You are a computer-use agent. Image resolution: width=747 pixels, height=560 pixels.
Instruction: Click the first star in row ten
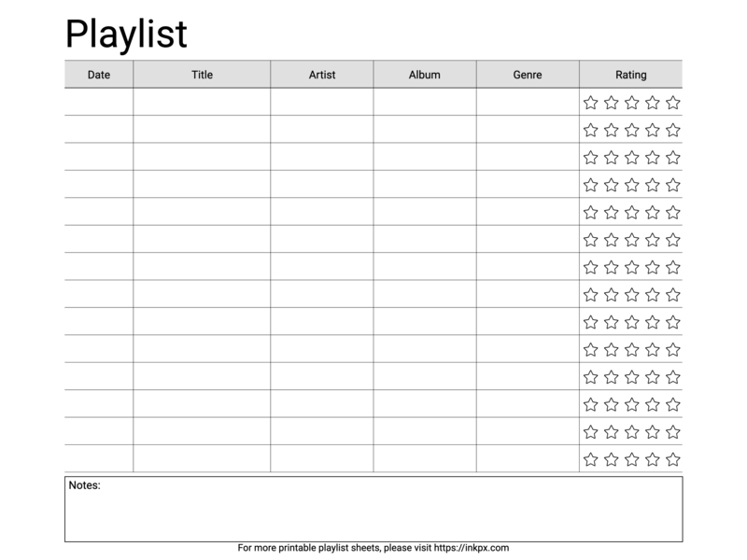[x=590, y=349]
